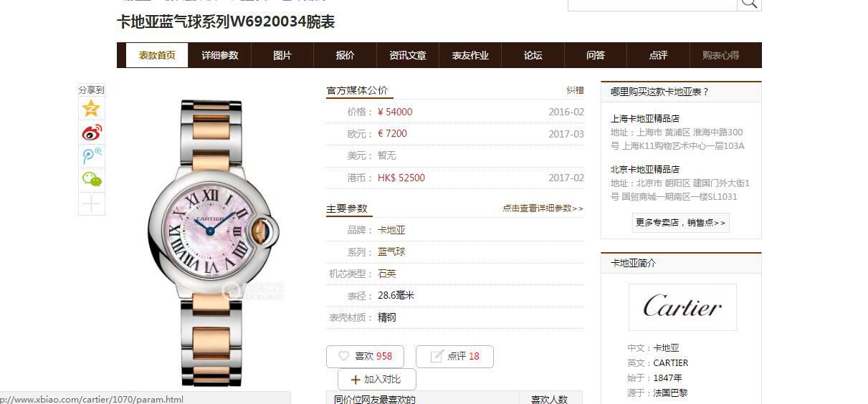Add watch to comparison 加入对比
868x404 pixels.
coord(376,379)
